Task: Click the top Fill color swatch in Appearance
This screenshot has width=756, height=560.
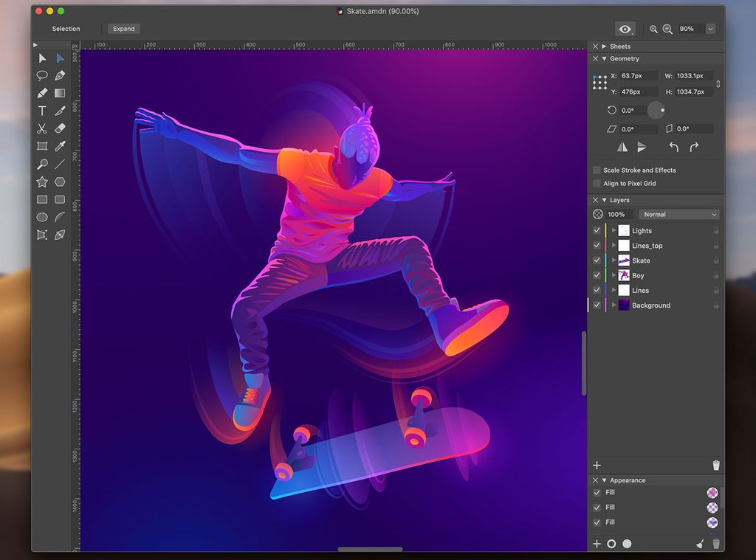Action: pyautogui.click(x=712, y=492)
